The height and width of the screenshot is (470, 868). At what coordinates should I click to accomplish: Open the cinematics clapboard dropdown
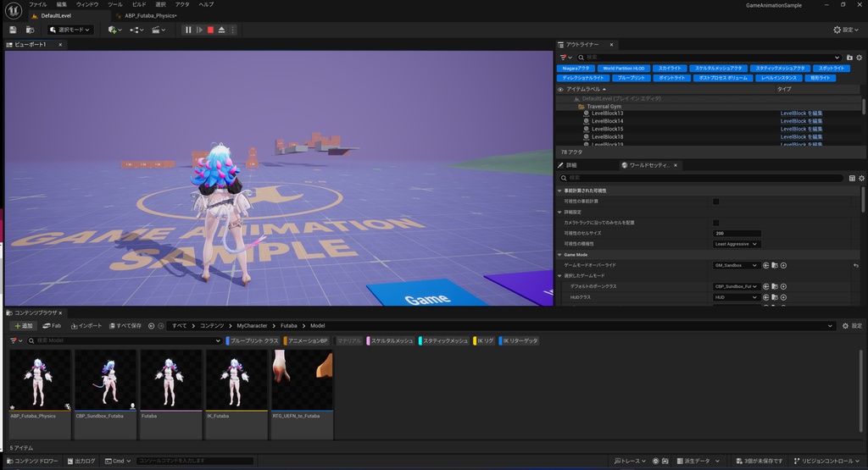[159, 30]
